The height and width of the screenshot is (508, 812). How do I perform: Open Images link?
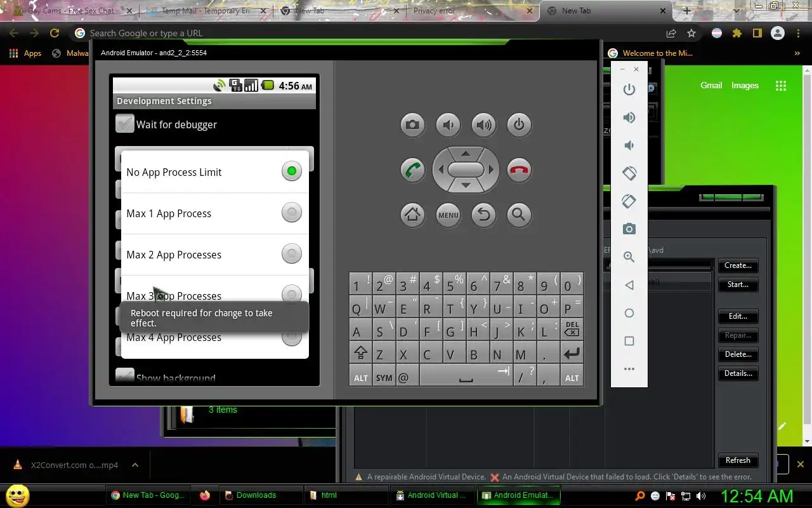[x=745, y=85]
